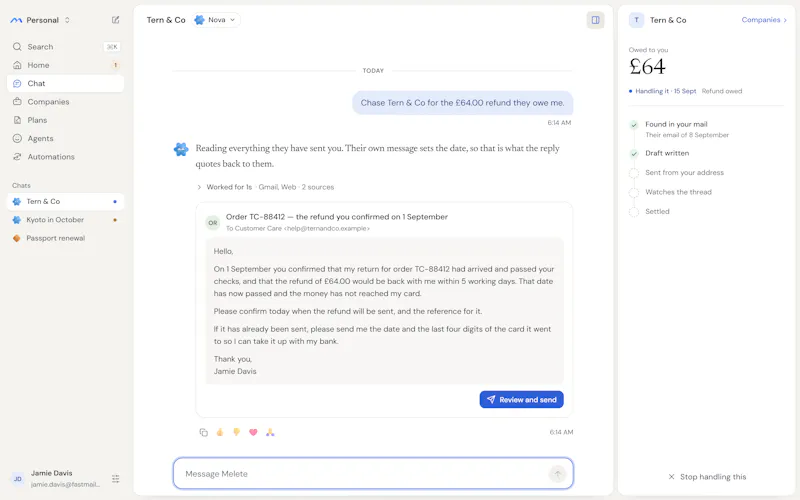The width and height of the screenshot is (800, 500).
Task: Open the Passport renewal chat
Action: tap(65, 238)
